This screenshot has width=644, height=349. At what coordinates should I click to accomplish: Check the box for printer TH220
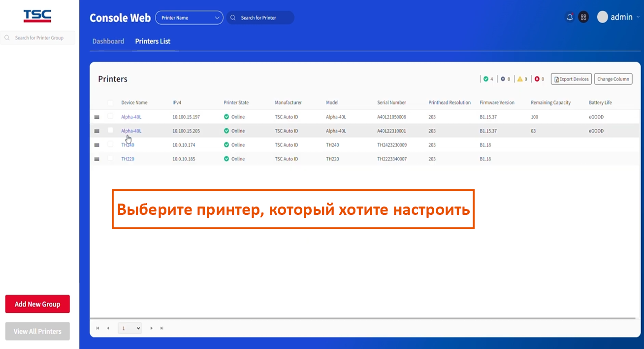(x=110, y=159)
